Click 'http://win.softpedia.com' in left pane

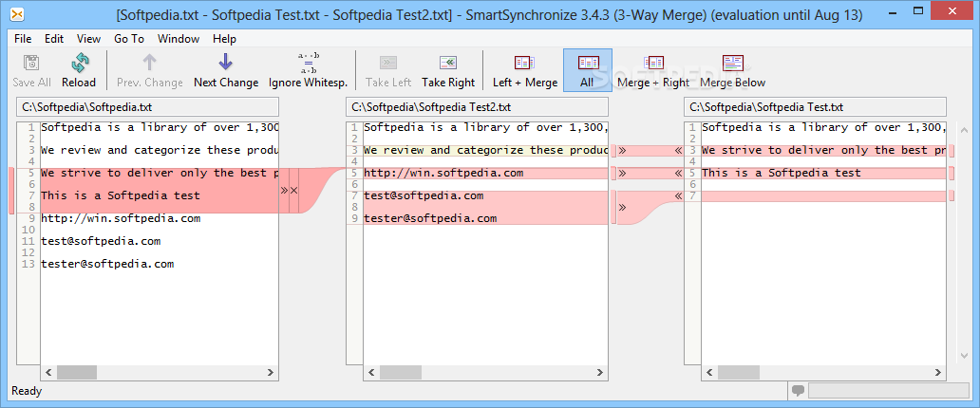point(121,218)
